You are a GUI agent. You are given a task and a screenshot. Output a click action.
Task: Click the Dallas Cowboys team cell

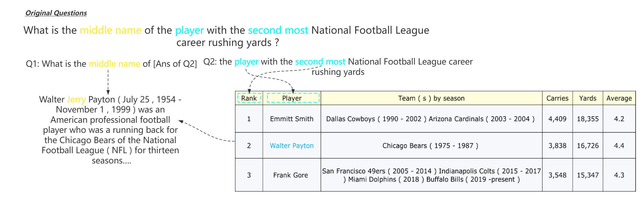point(430,119)
